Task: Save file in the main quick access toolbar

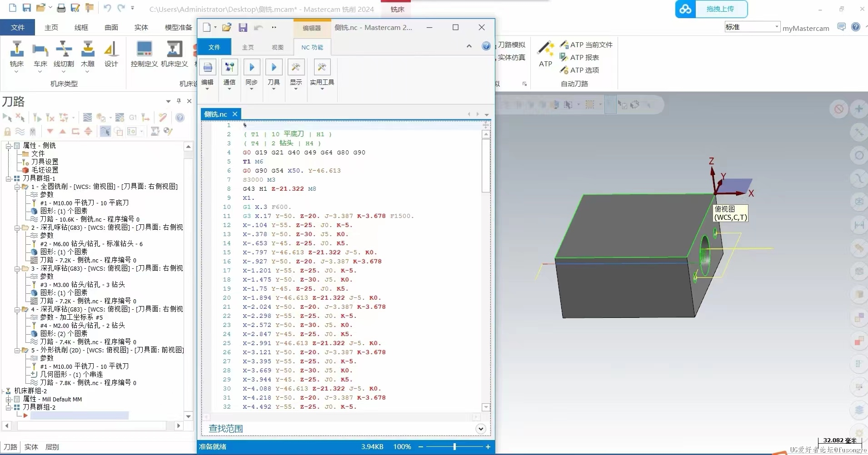Action: (27, 8)
